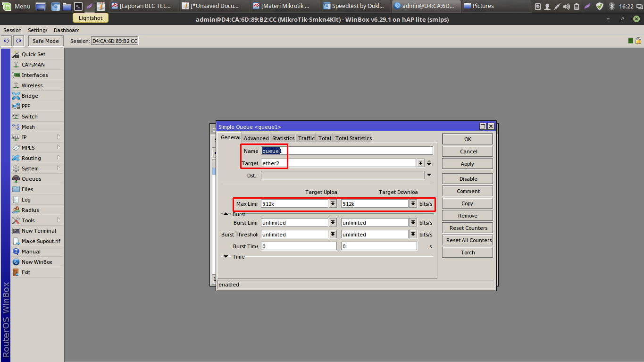
Task: Click the shield update manager tray icon
Action: pos(600,6)
